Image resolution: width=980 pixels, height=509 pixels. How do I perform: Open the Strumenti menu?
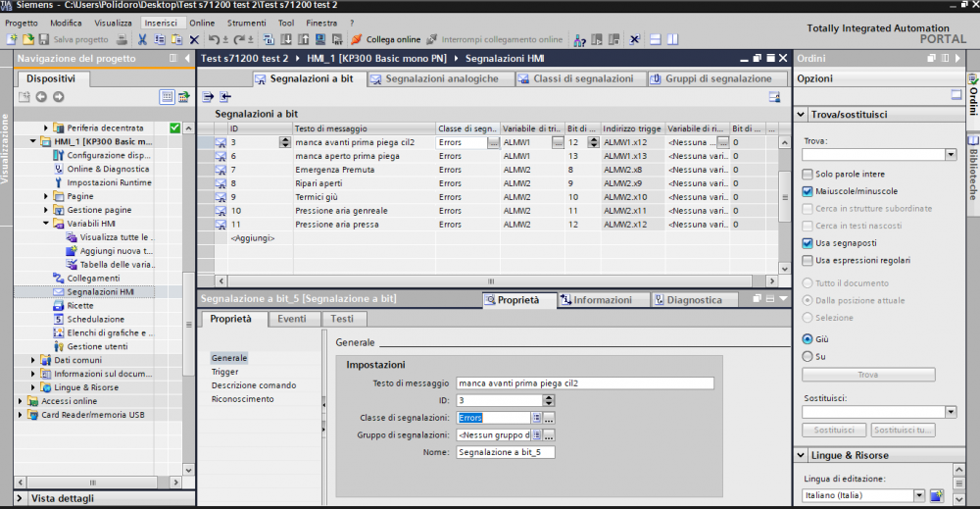tap(246, 23)
